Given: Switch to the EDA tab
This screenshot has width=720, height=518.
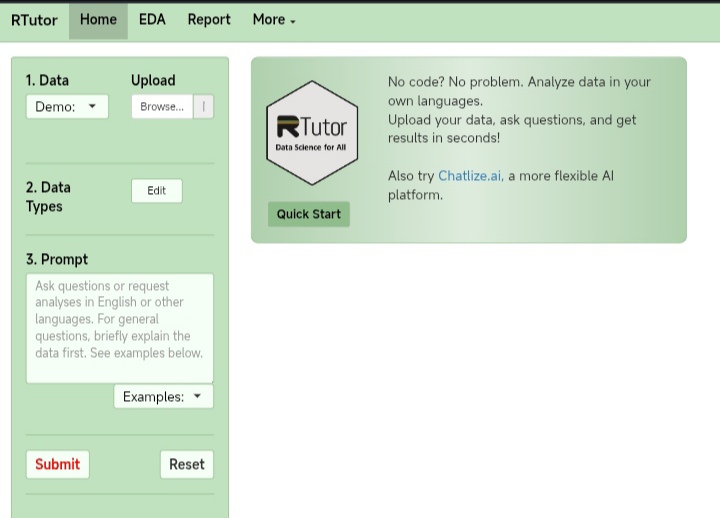Looking at the screenshot, I should [x=152, y=20].
